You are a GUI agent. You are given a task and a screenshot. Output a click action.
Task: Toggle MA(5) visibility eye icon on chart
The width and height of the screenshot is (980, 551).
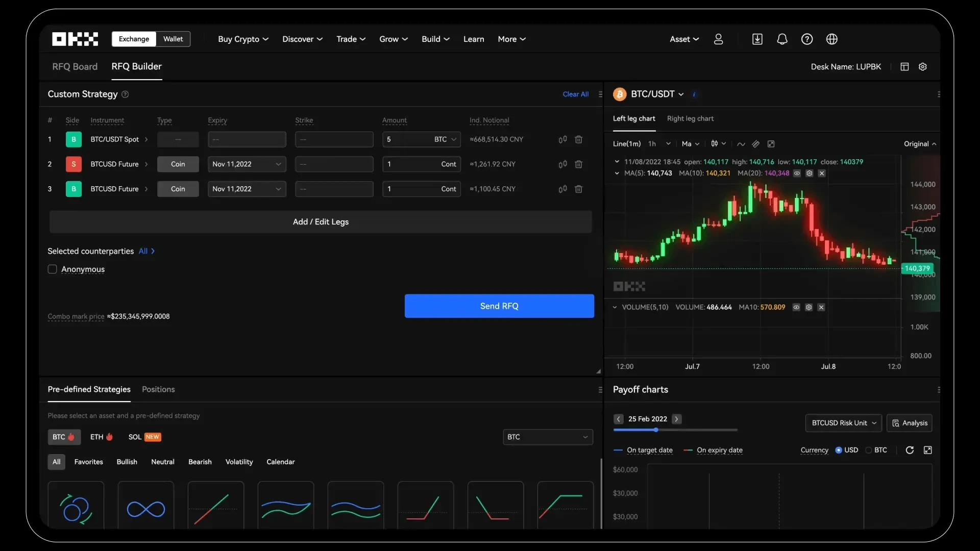pos(797,173)
